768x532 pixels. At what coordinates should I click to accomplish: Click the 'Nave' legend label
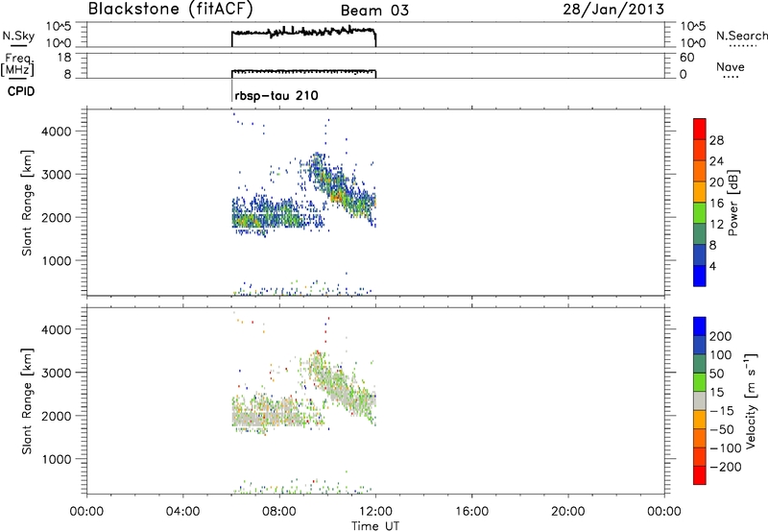coord(731,66)
